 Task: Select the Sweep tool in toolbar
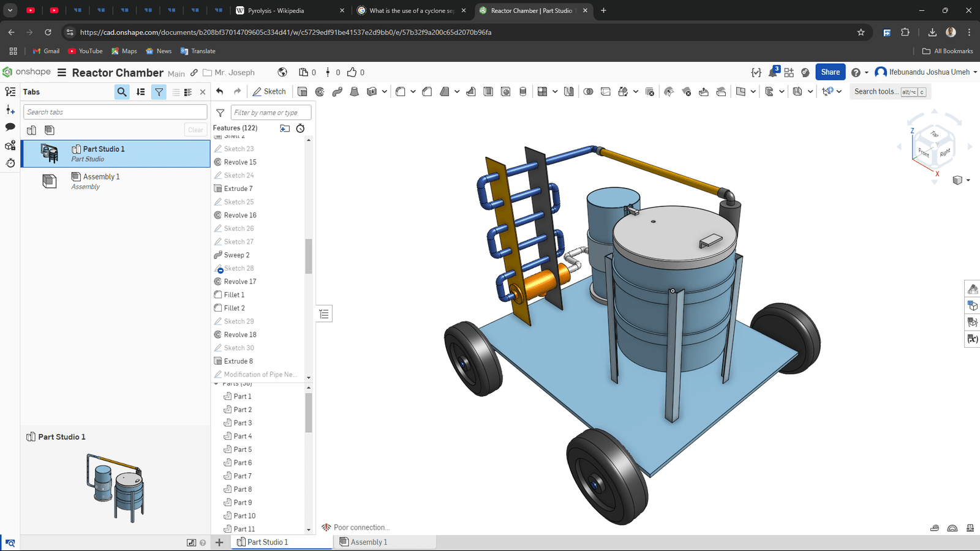(x=337, y=92)
